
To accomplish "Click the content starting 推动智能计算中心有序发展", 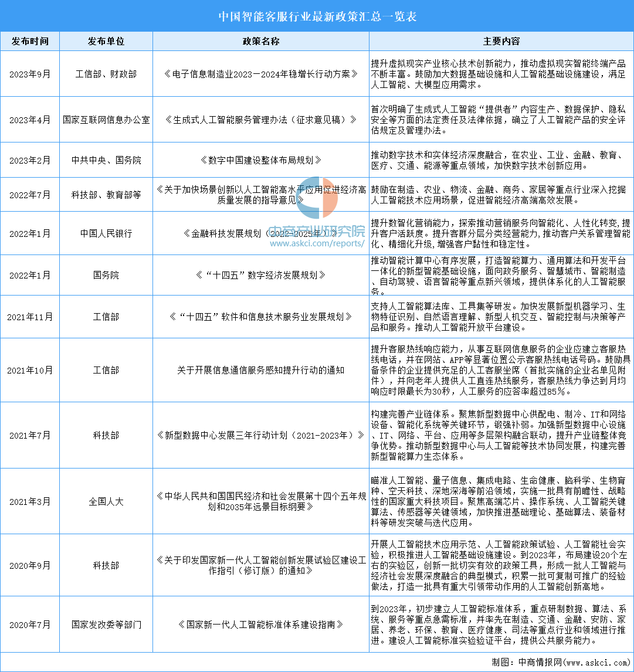I will tap(499, 276).
